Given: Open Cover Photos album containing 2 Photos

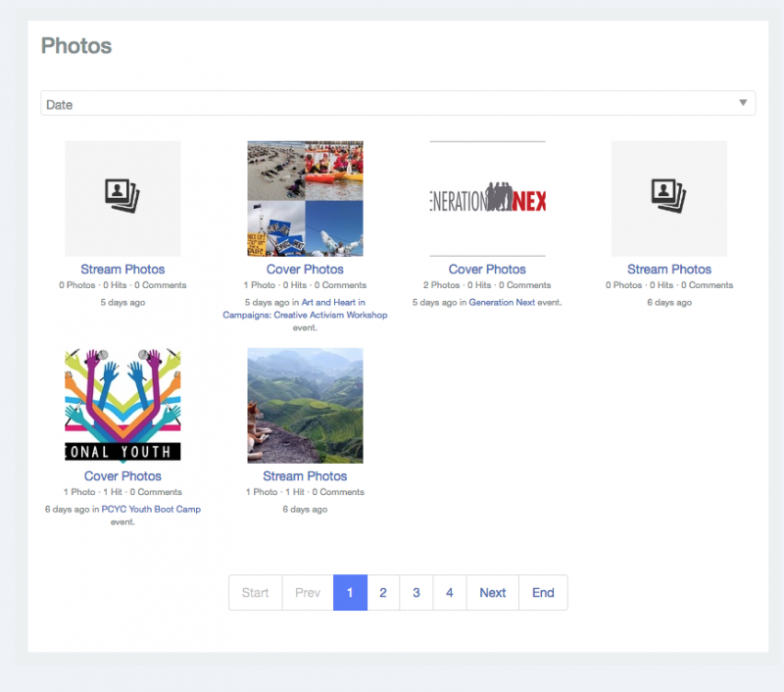Looking at the screenshot, I should click(x=487, y=269).
